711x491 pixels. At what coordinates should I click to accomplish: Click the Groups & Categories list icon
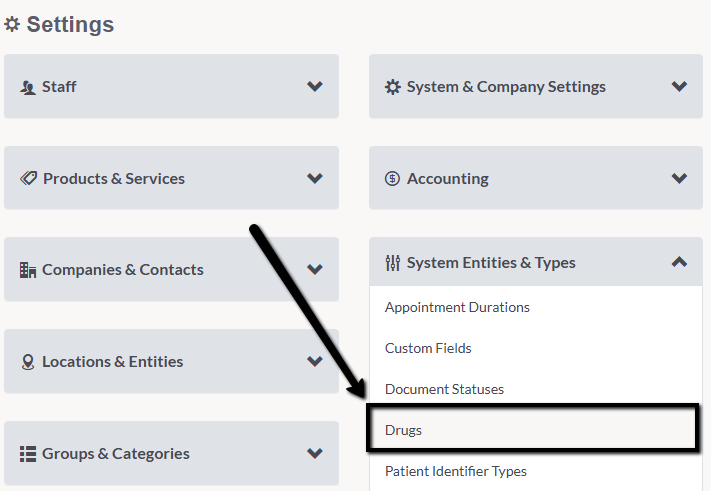28,454
